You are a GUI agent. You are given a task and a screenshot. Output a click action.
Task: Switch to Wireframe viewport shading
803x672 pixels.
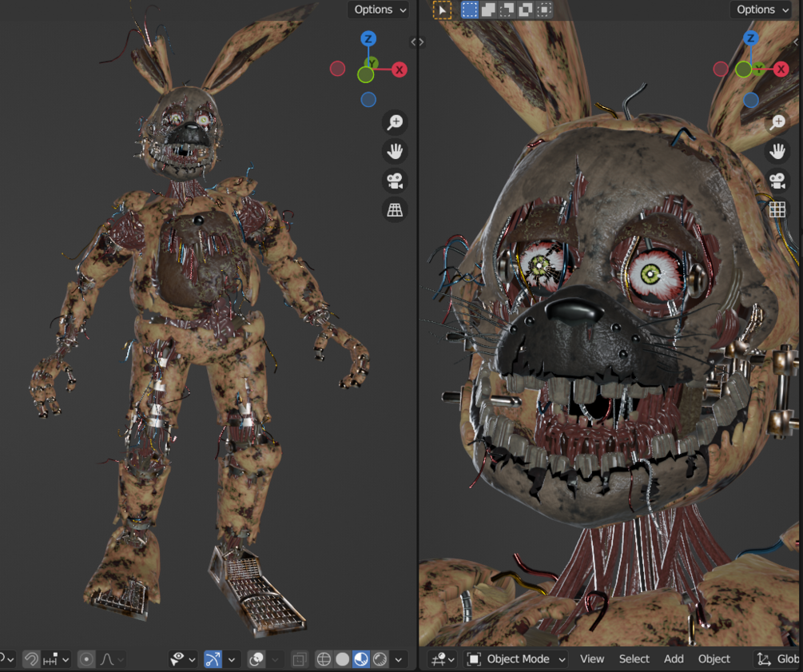click(324, 659)
